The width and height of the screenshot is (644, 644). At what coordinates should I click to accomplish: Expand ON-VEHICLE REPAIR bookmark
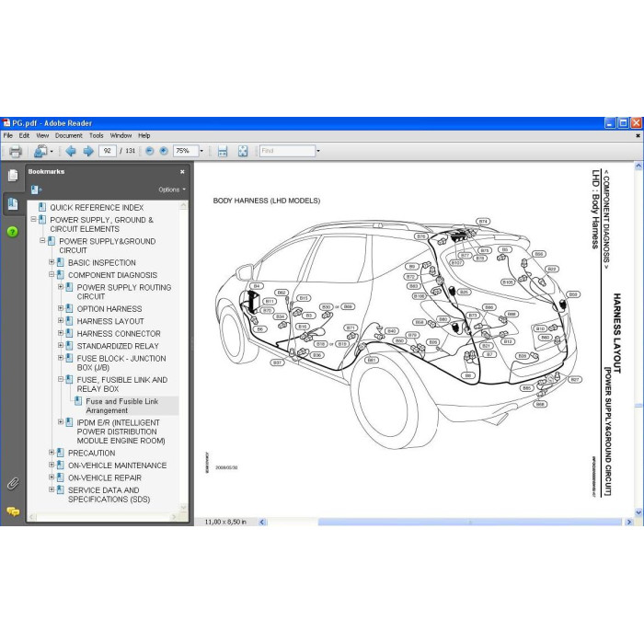52,477
